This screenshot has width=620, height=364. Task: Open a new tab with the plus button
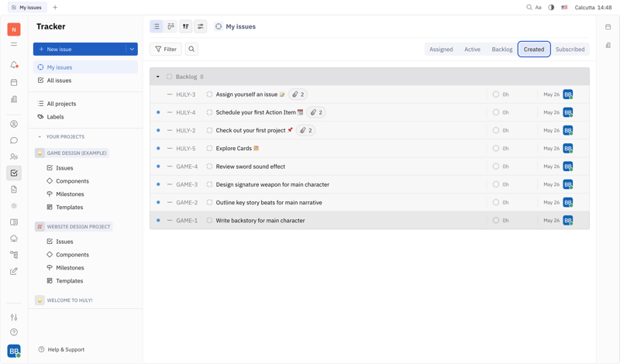[55, 7]
